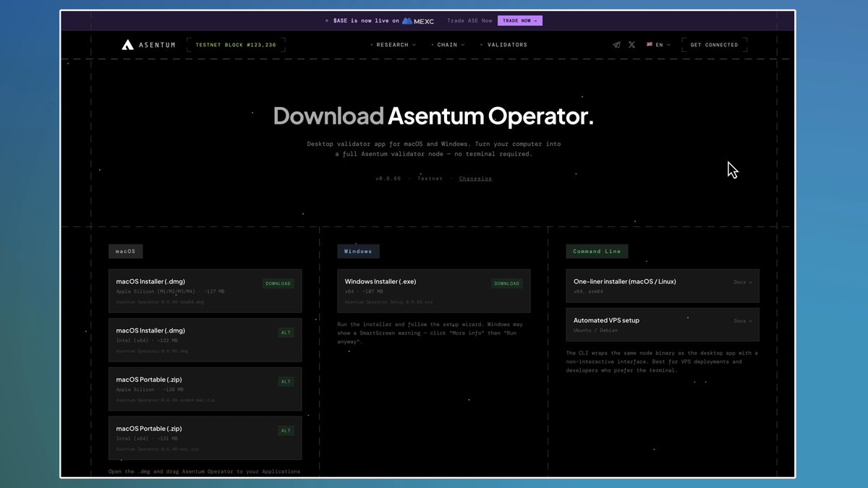Click the "Ubuntu / Debian" text

pos(597,330)
